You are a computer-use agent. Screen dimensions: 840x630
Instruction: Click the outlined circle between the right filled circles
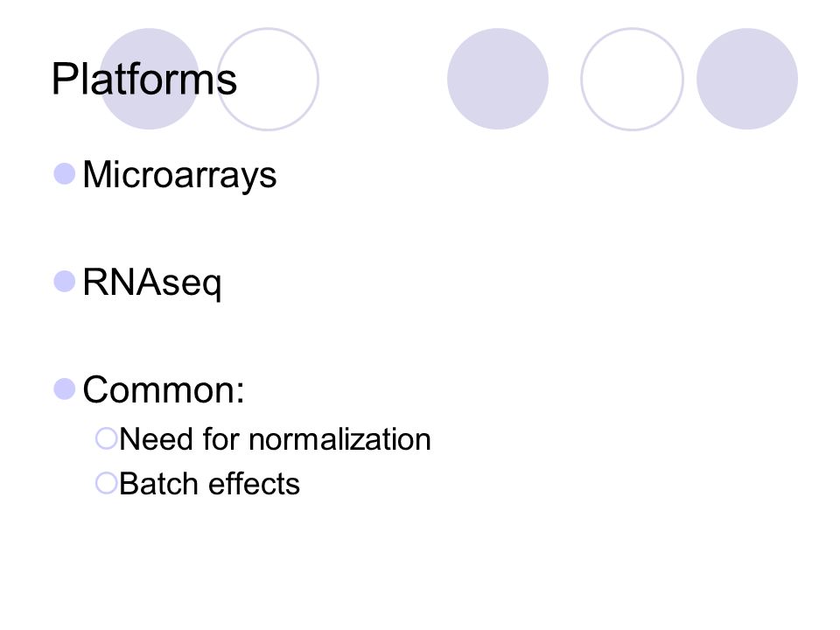tap(632, 79)
